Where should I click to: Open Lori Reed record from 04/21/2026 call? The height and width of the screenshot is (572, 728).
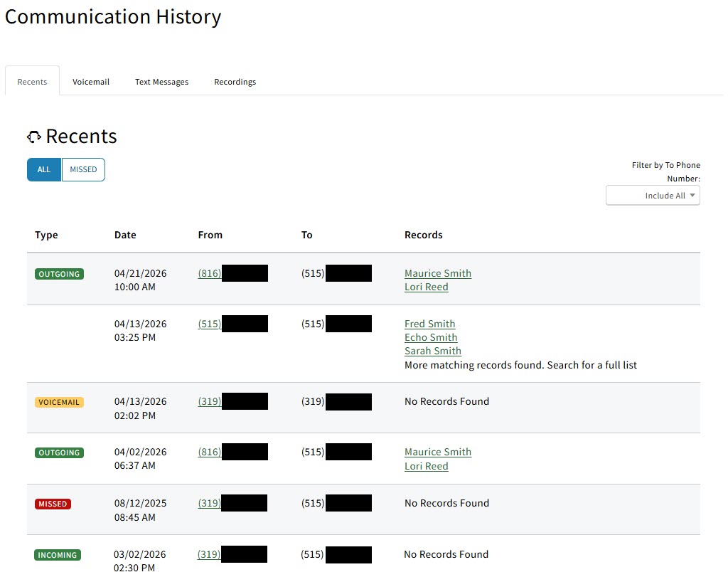[427, 287]
